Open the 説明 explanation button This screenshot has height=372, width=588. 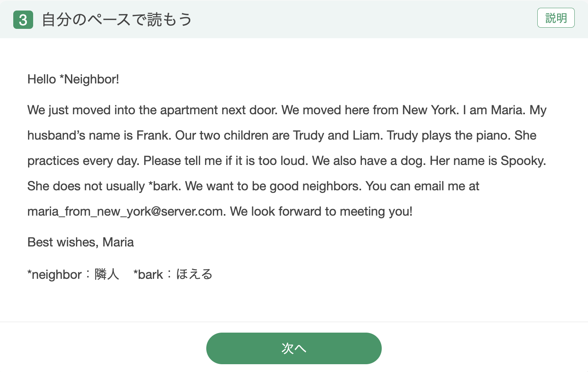pyautogui.click(x=556, y=18)
